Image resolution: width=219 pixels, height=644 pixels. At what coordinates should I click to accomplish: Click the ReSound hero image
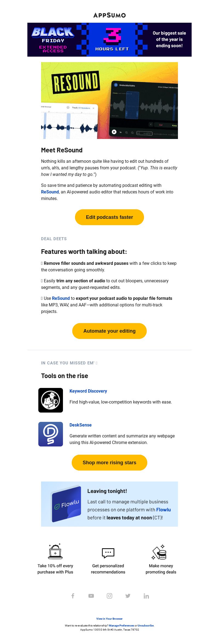pos(109,100)
